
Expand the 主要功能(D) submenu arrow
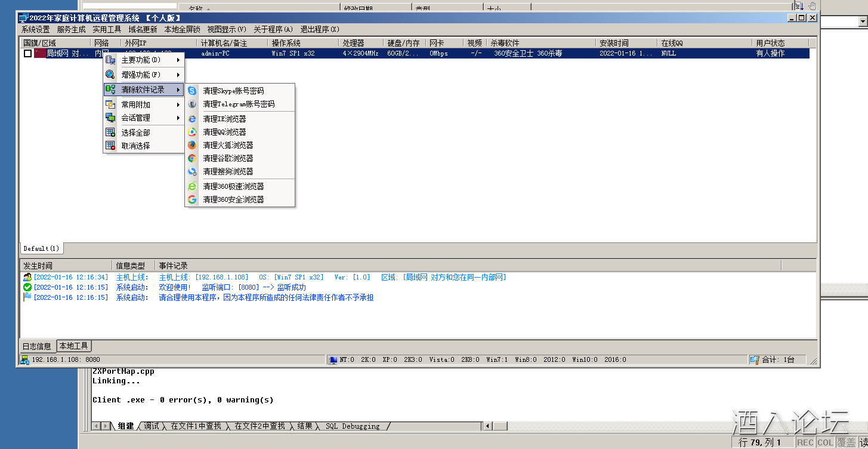click(178, 60)
